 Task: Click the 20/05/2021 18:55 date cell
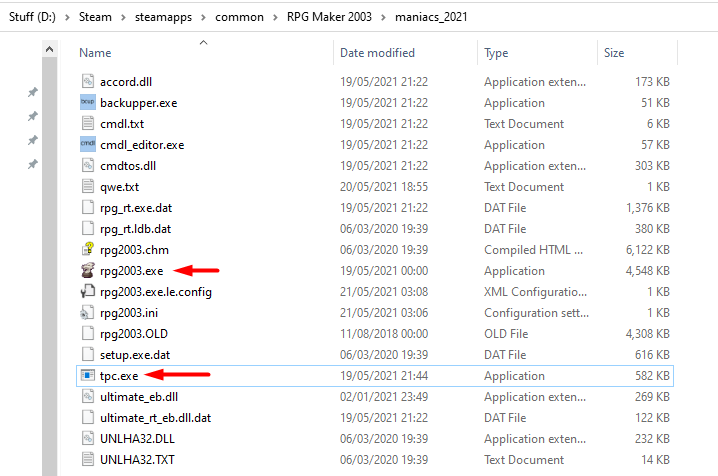(384, 187)
